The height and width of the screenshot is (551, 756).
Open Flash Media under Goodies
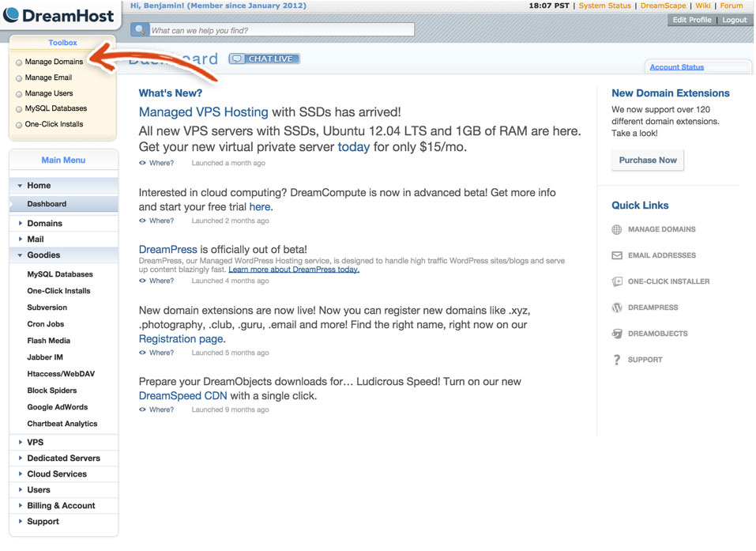click(x=49, y=342)
